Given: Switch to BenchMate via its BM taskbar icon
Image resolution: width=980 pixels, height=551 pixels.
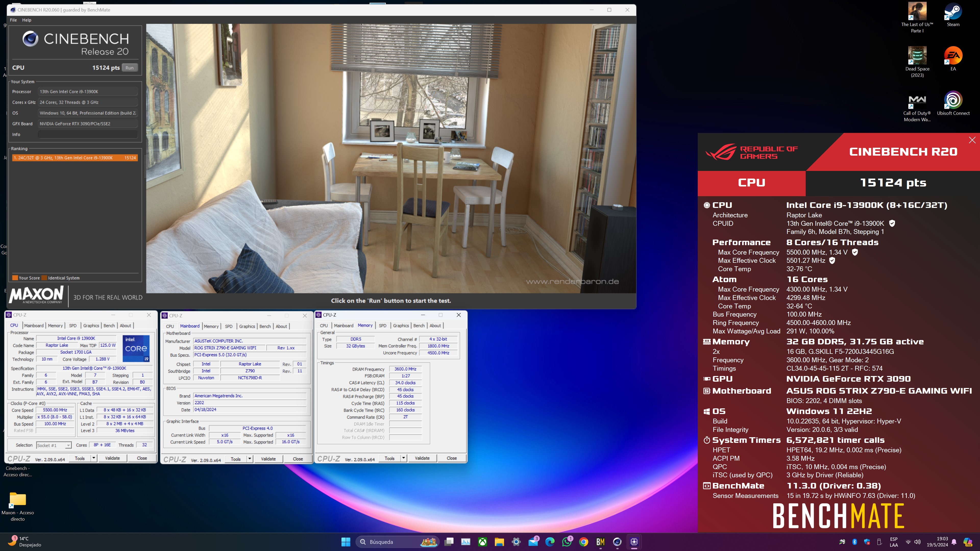Looking at the screenshot, I should [600, 542].
